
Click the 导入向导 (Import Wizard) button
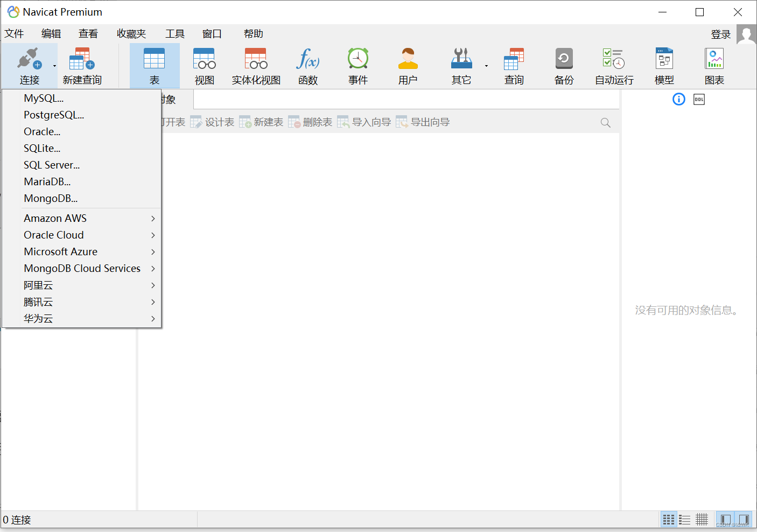coord(364,122)
